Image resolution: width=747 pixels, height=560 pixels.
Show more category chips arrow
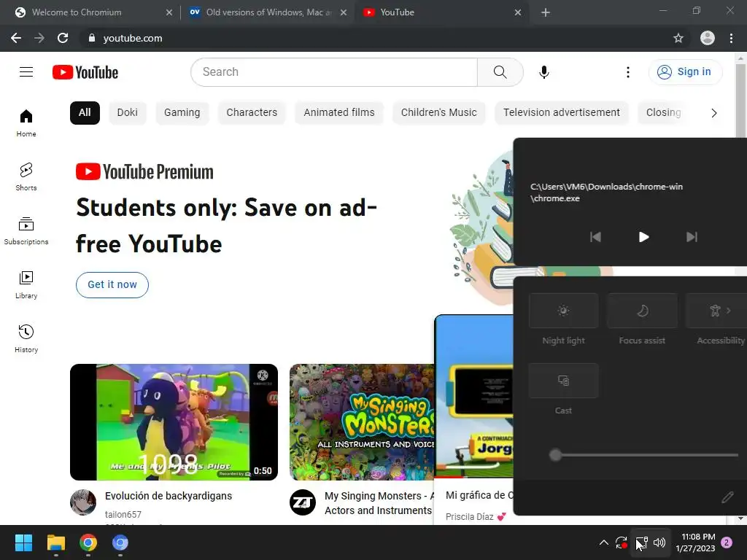[713, 113]
